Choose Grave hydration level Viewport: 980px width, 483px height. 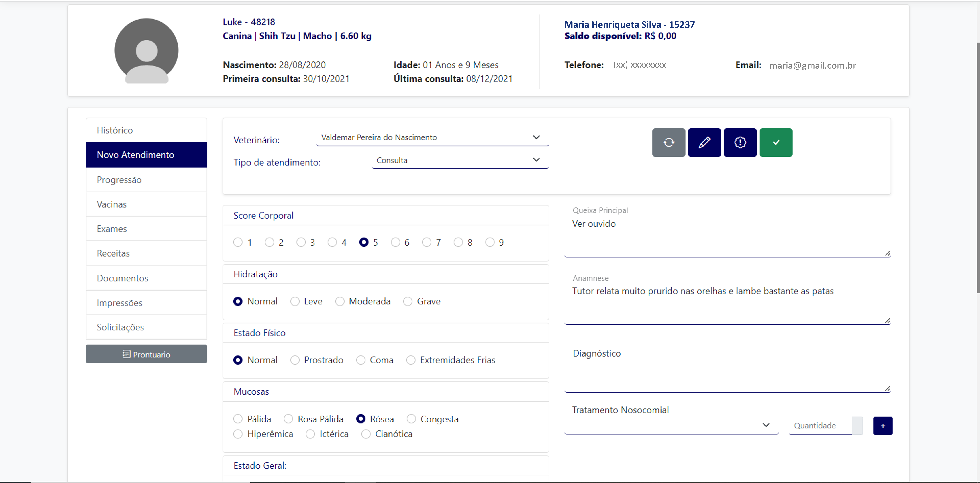tap(408, 301)
